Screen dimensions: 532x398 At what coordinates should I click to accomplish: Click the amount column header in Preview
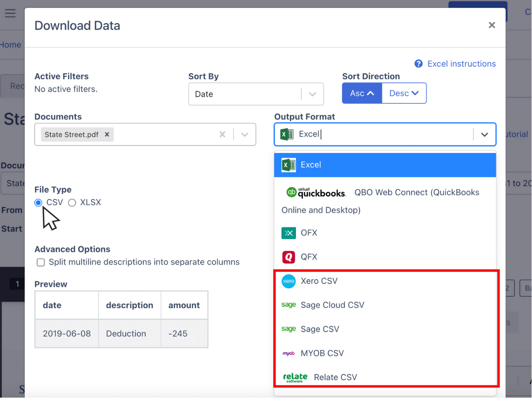coord(184,305)
